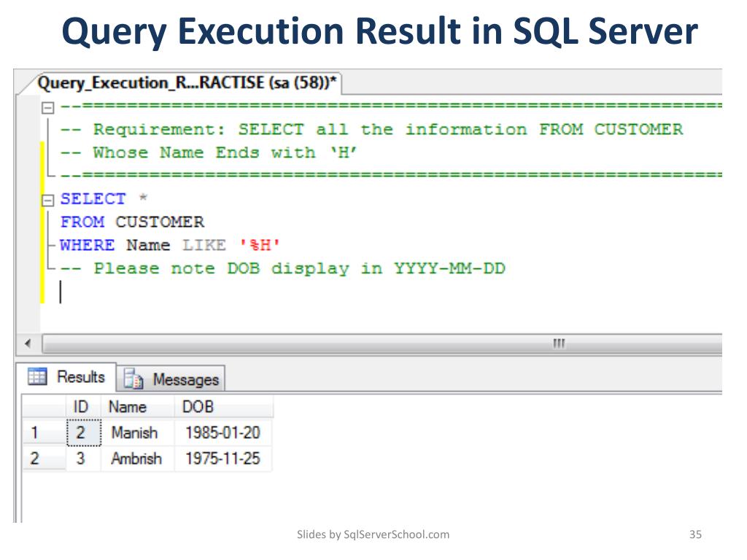Click the Ambrish name cell

pos(137,458)
